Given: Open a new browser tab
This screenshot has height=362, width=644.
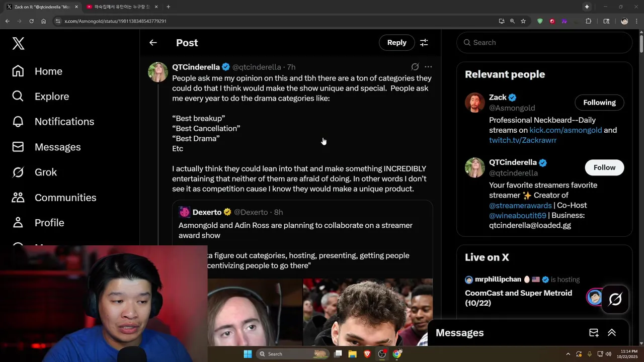Looking at the screenshot, I should [x=168, y=7].
